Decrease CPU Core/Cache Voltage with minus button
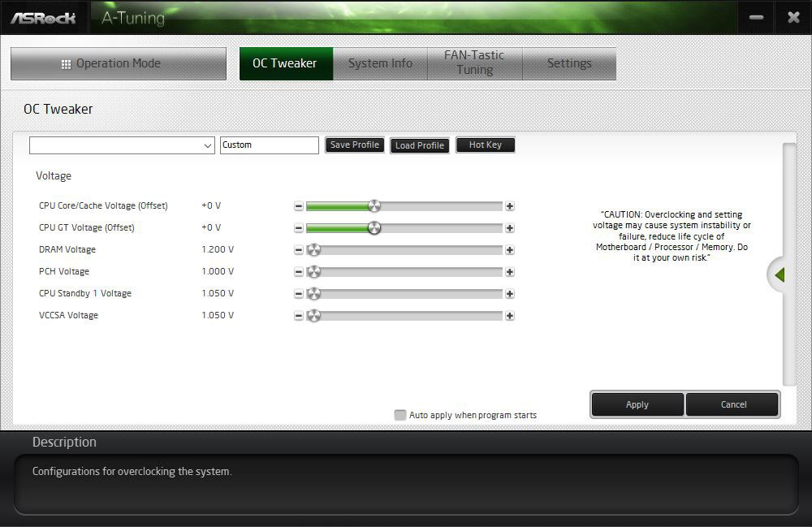 pyautogui.click(x=298, y=206)
